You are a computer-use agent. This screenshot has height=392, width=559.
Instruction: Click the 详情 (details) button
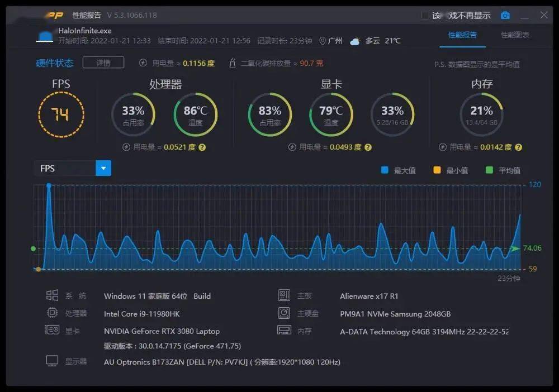[x=103, y=63]
